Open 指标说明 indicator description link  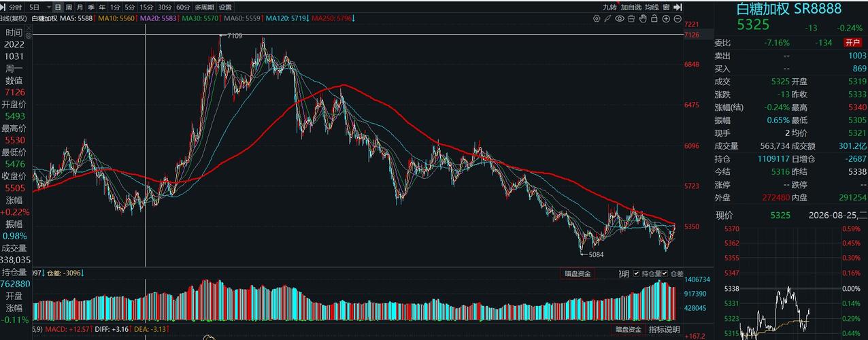click(x=665, y=329)
